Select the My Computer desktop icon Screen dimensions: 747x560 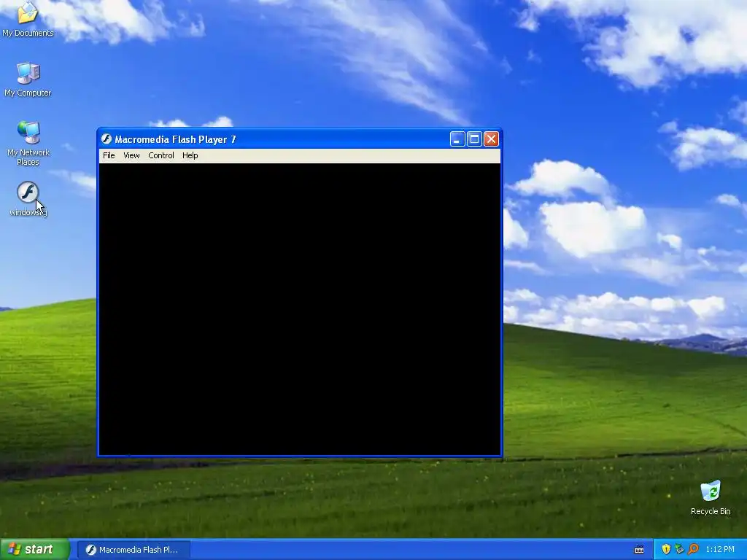pyautogui.click(x=28, y=79)
